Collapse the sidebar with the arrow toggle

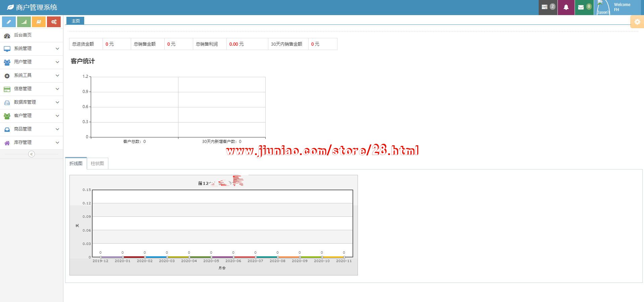coord(32,154)
